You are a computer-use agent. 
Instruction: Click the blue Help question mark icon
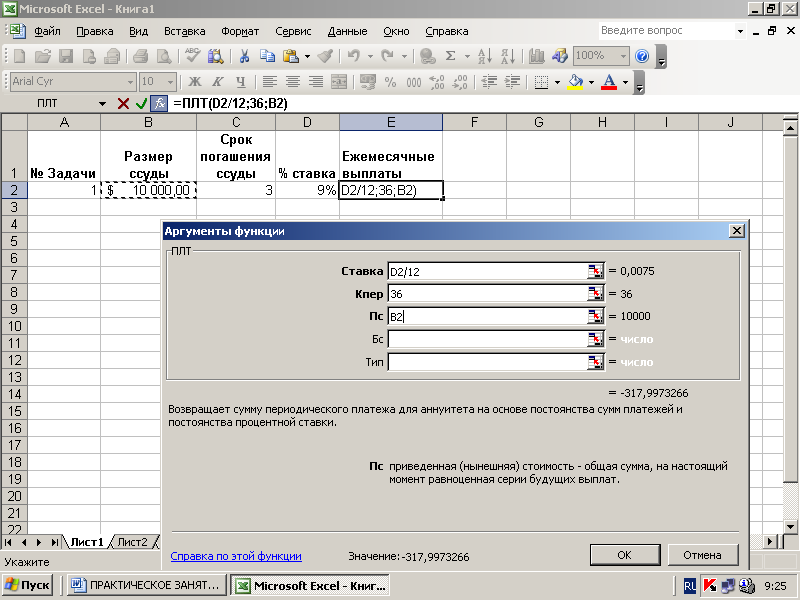(x=642, y=56)
